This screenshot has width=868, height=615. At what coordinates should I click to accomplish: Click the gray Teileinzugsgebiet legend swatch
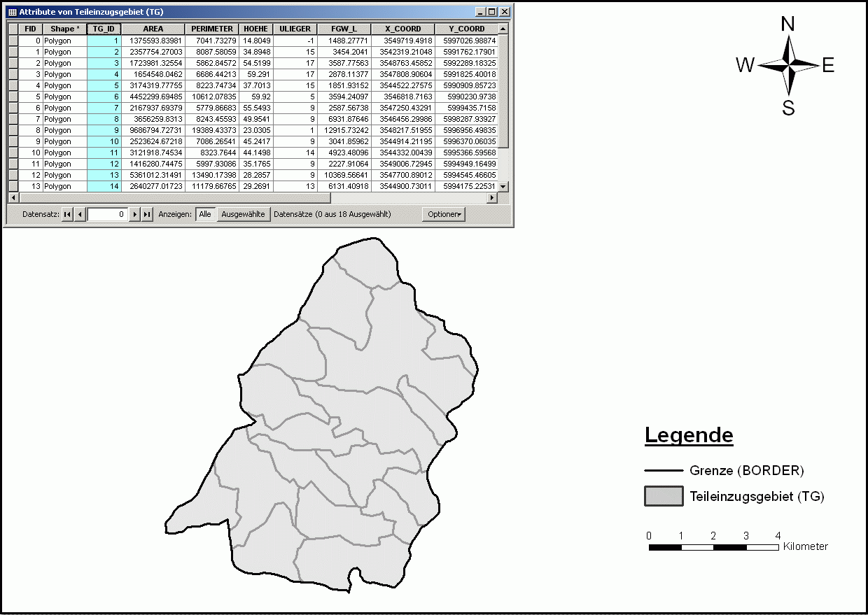663,496
